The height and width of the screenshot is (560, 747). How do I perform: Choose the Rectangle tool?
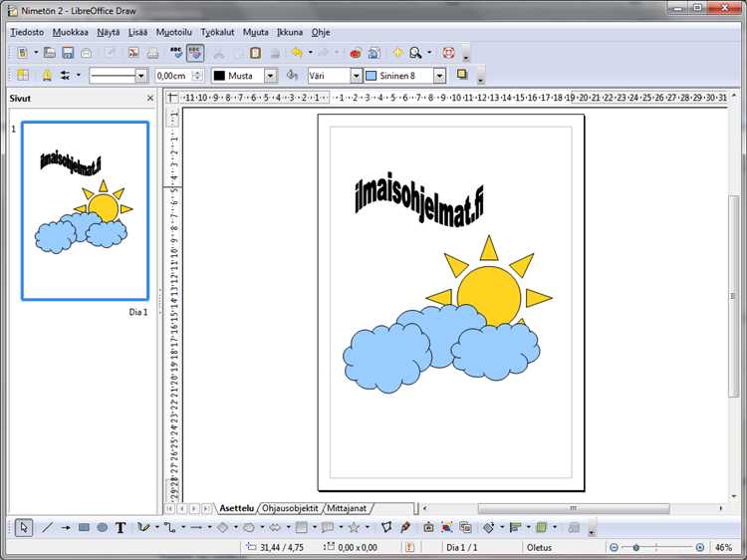point(84,527)
